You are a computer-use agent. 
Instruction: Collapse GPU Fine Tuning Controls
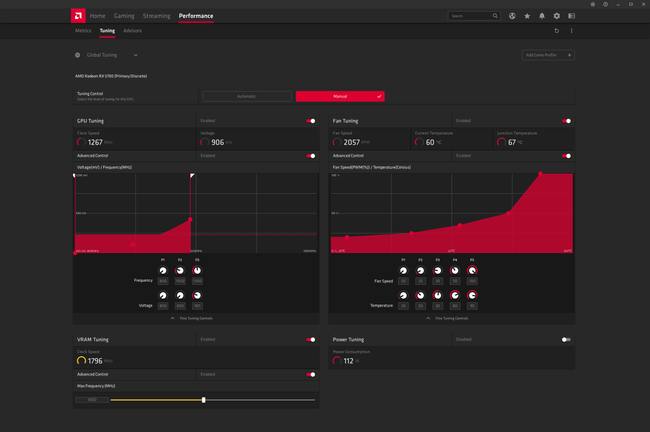192,318
